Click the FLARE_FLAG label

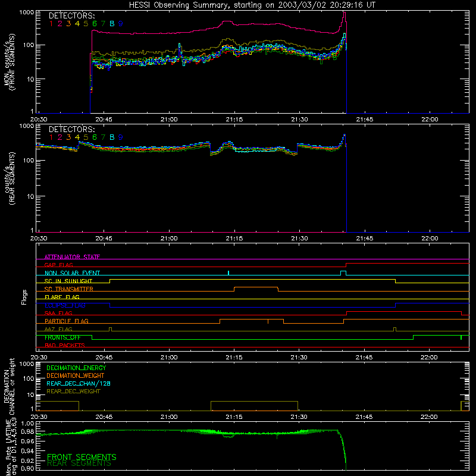point(62,297)
